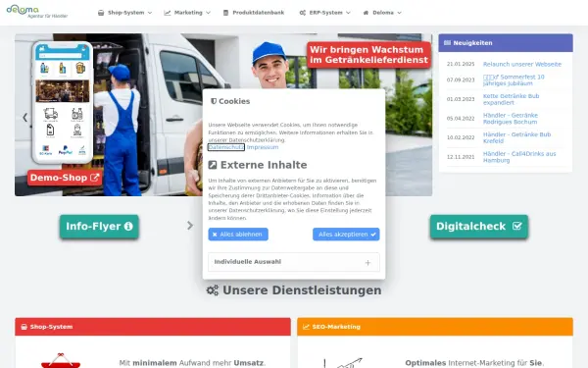
Task: Go to Produktdatenbank page
Action: (254, 13)
